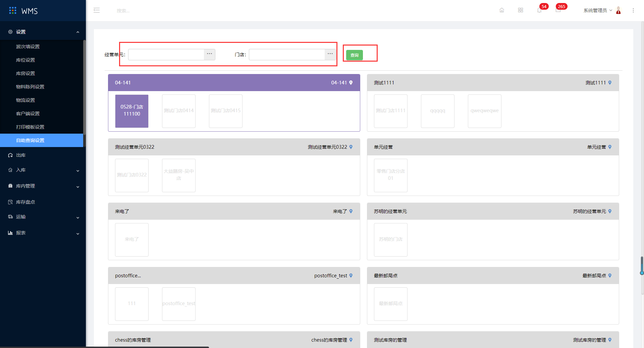Click location pin on 04-141 card
Image resolution: width=644 pixels, height=348 pixels.
point(351,83)
